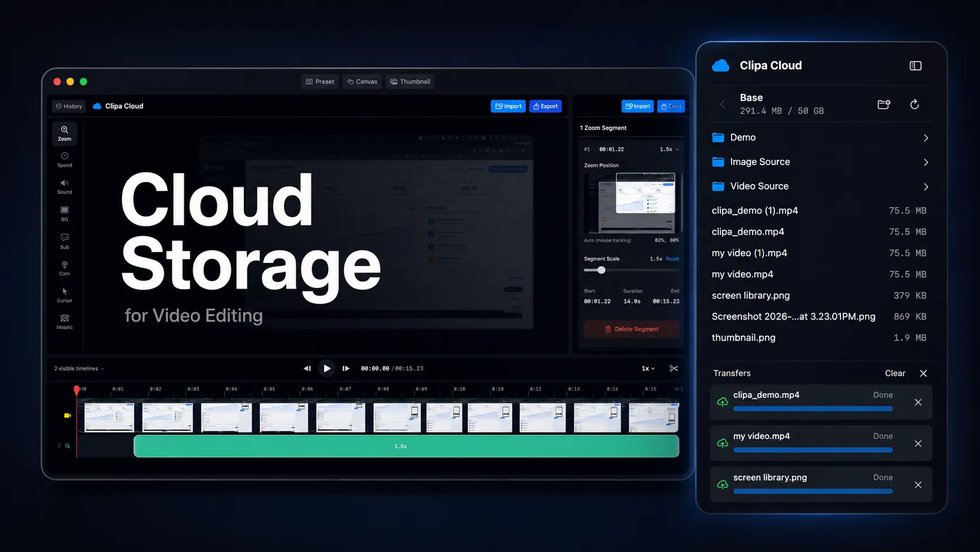Screen dimensions: 980x552
Task: Click the zoom track magnifier icon
Action: point(67,446)
